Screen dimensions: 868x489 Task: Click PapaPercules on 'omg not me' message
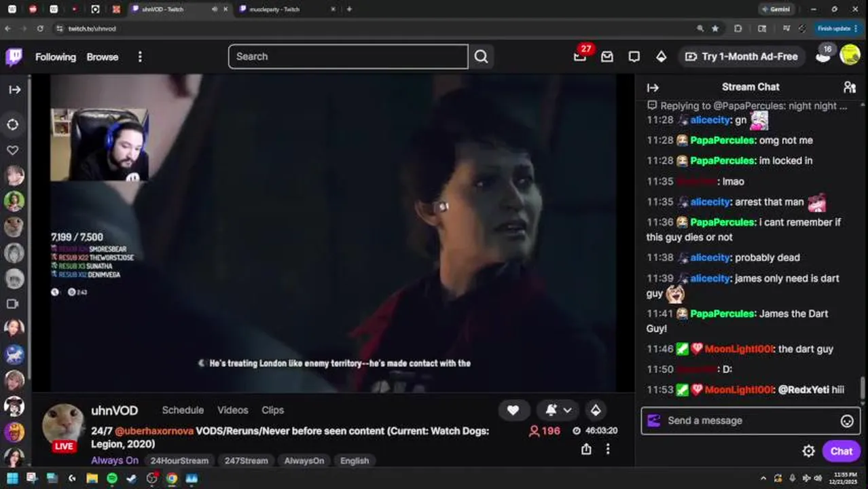723,140
